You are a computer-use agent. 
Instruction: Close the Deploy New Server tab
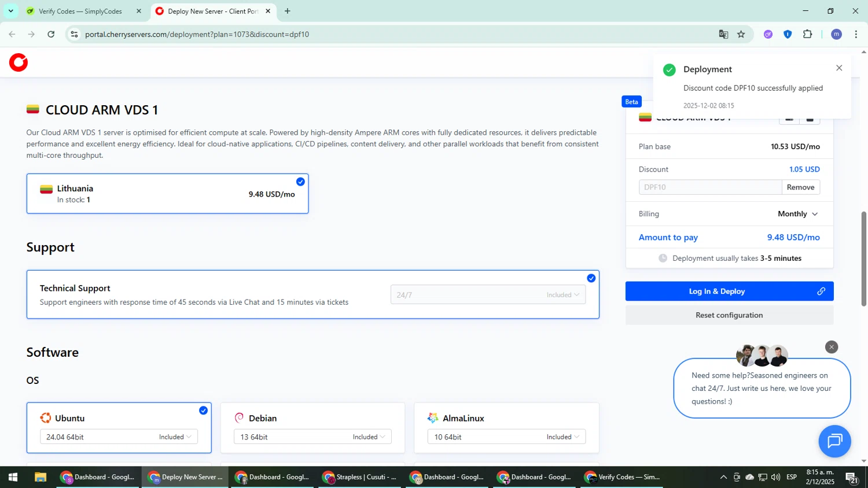pos(268,11)
